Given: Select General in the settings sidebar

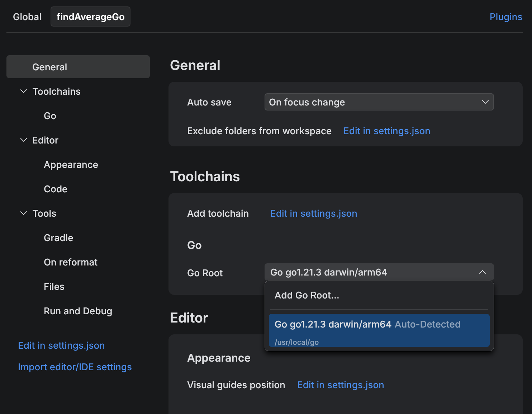Looking at the screenshot, I should [x=50, y=67].
